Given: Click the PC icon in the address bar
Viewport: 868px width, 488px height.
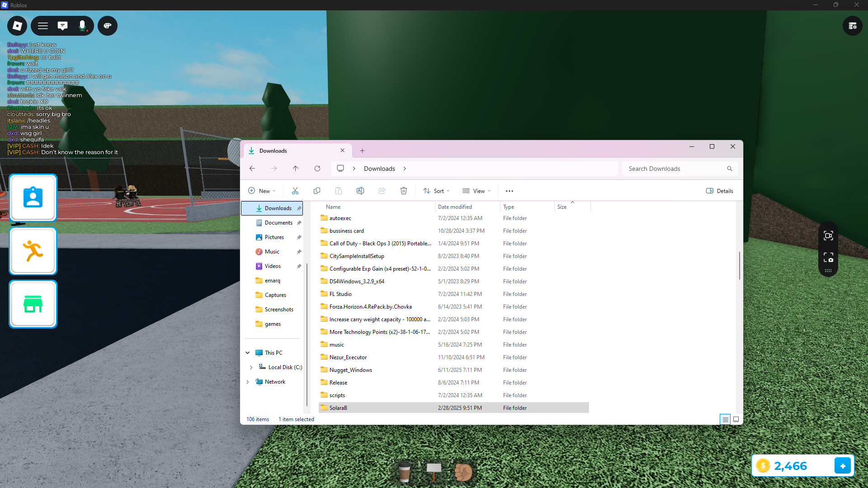Looking at the screenshot, I should pyautogui.click(x=340, y=169).
